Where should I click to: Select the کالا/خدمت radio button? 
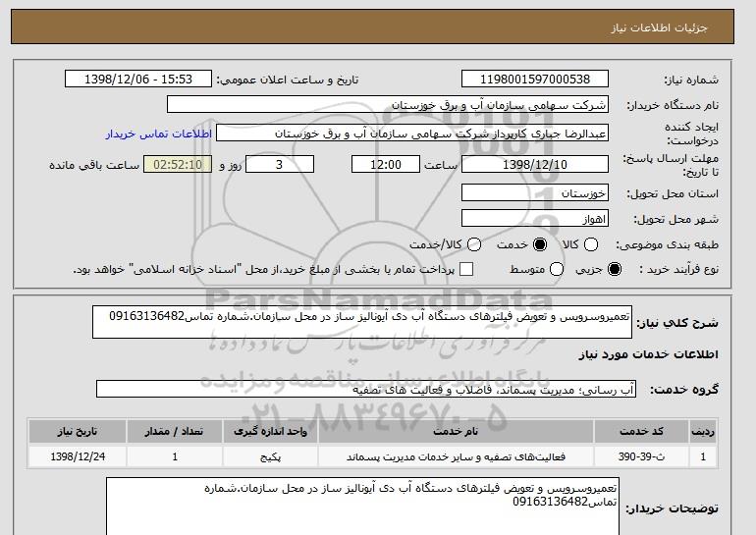tap(474, 244)
